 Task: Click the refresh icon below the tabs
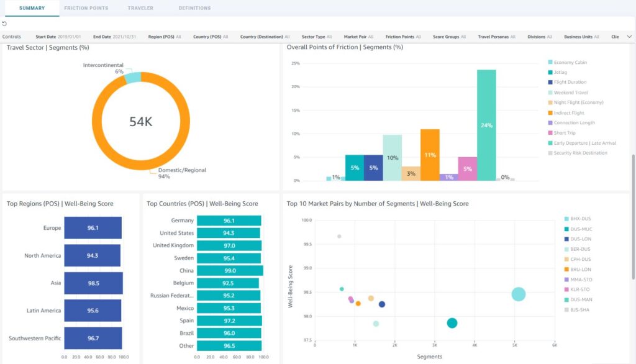(5, 24)
